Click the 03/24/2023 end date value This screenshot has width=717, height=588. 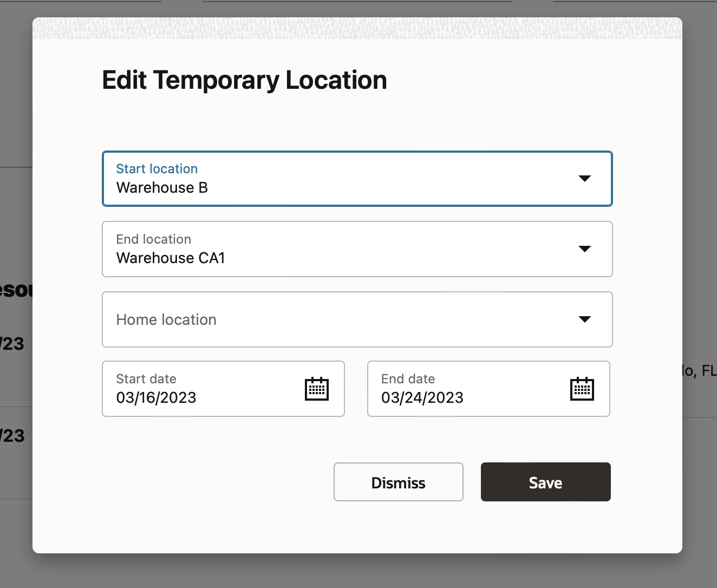(x=422, y=398)
